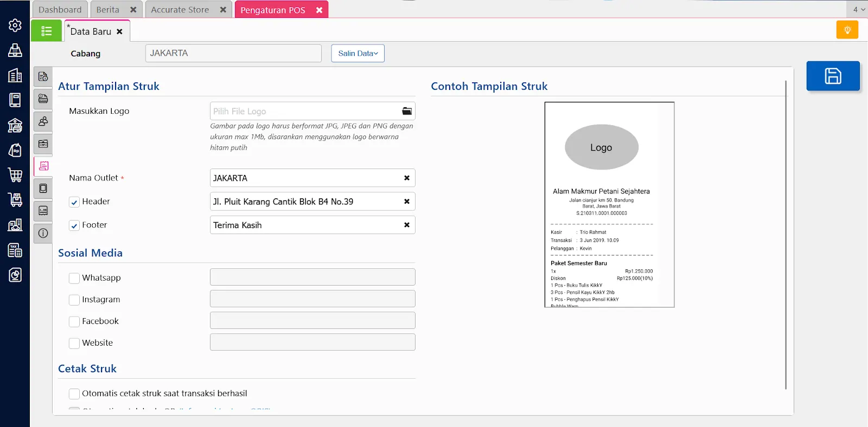Open the settings gear in the left sidebar
Viewport: 868px width, 427px height.
(x=15, y=25)
